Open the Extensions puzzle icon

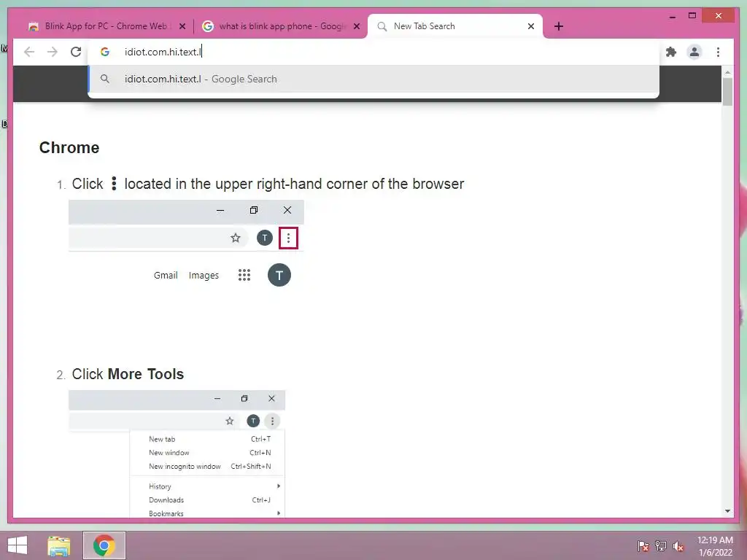click(x=671, y=52)
